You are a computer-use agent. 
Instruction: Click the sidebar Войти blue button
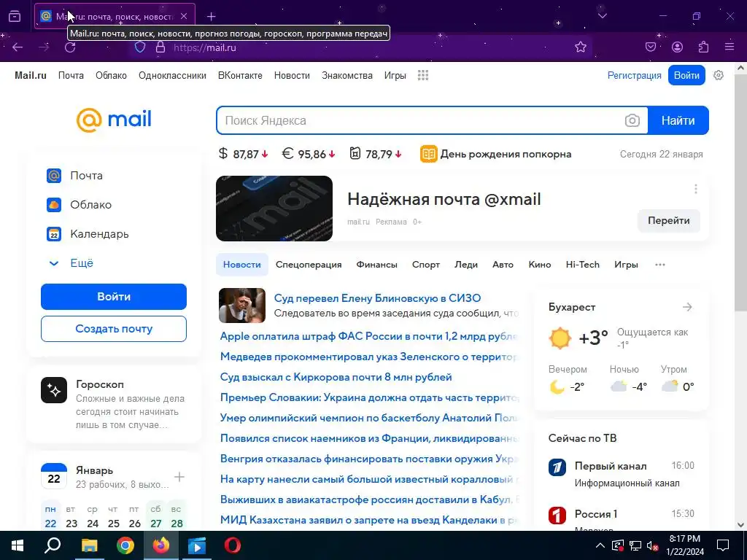point(114,297)
